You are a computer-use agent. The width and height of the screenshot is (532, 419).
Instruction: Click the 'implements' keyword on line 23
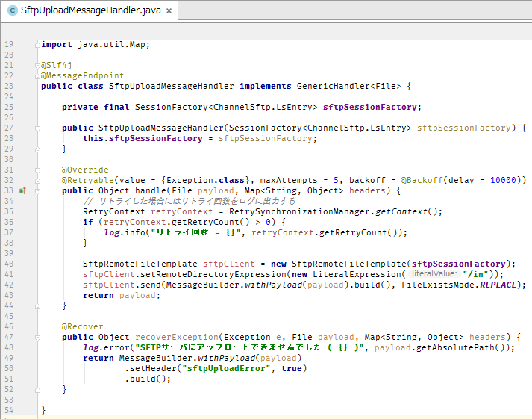coord(266,86)
